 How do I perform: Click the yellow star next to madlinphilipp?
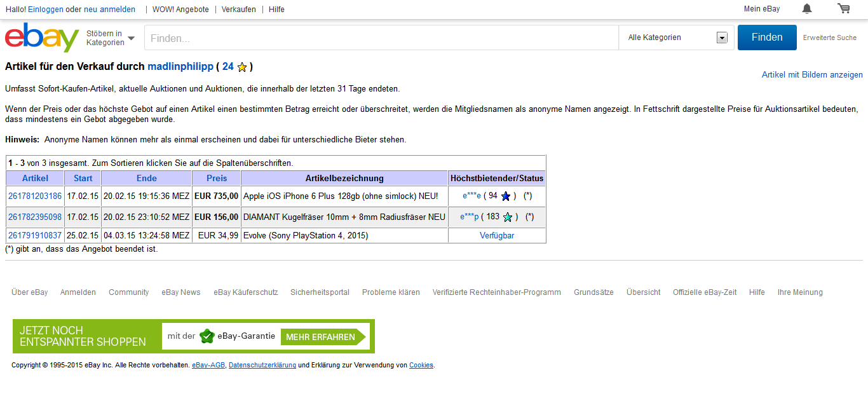tap(242, 67)
